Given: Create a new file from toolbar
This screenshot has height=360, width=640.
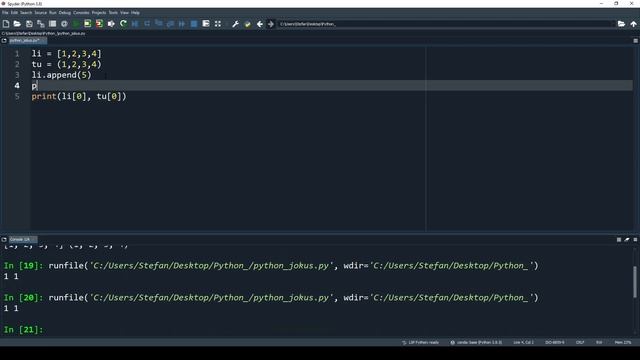Looking at the screenshot, I should (x=6, y=24).
